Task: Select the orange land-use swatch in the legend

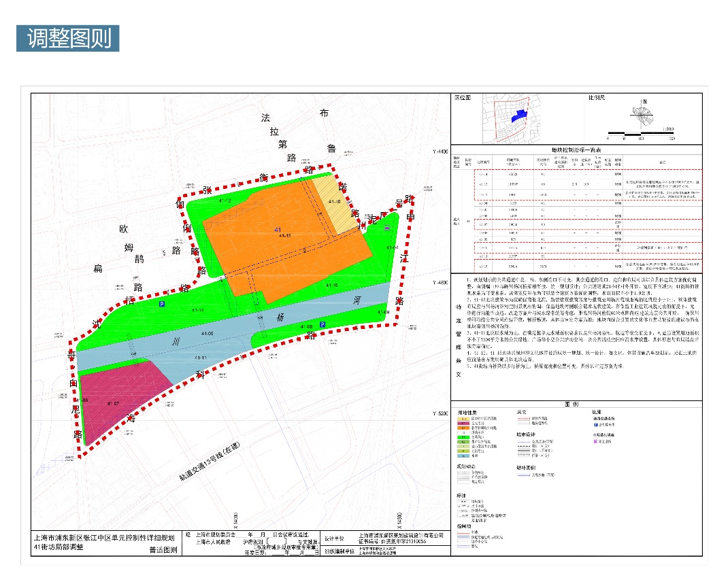Action: tap(463, 428)
